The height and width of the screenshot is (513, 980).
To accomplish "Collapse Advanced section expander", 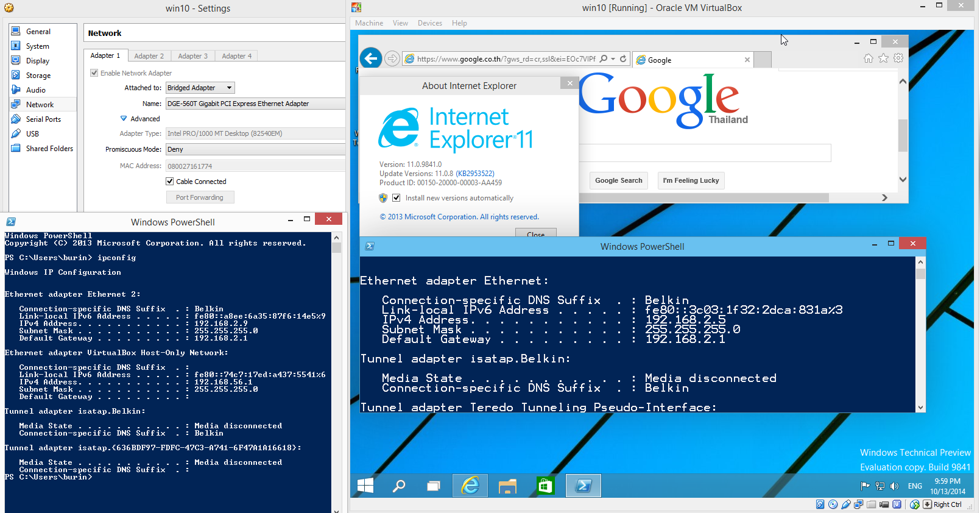I will tap(124, 118).
